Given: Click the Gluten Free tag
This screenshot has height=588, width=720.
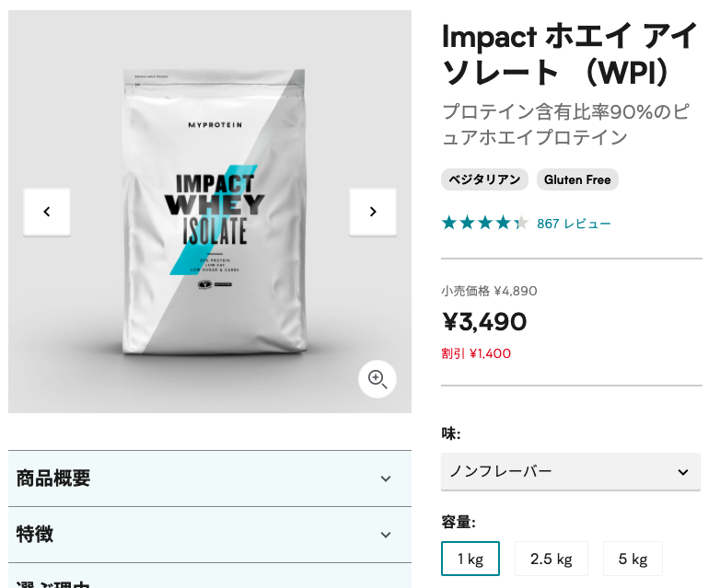Looking at the screenshot, I should tap(577, 179).
